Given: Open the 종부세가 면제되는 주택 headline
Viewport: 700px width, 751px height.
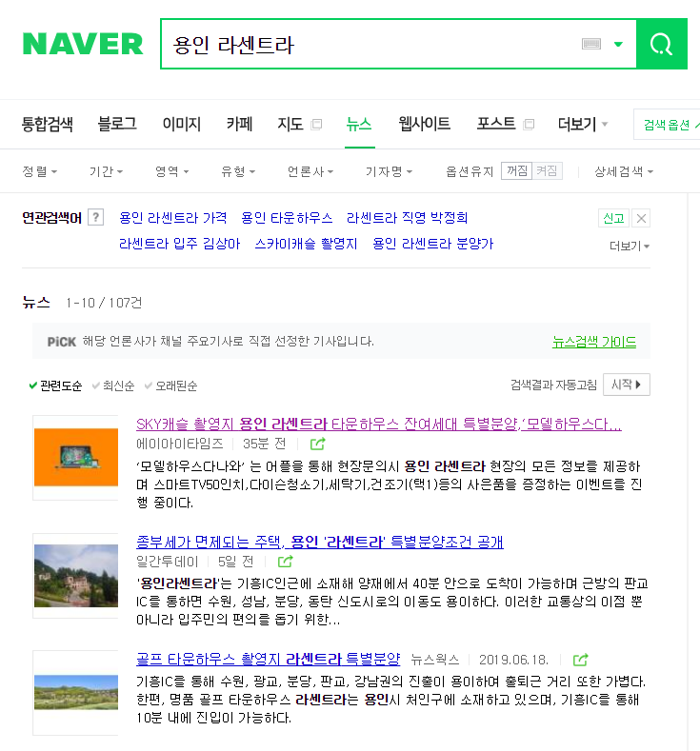Looking at the screenshot, I should [320, 542].
